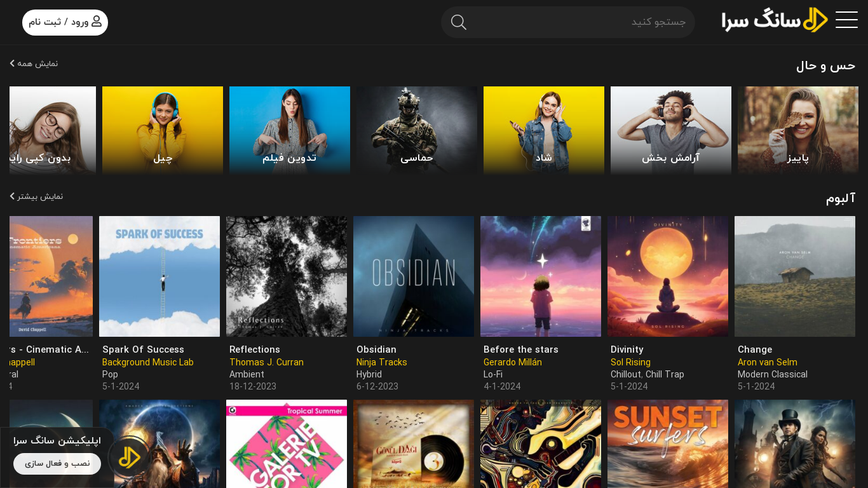Open the تدوین فیلم mood card

point(290,130)
